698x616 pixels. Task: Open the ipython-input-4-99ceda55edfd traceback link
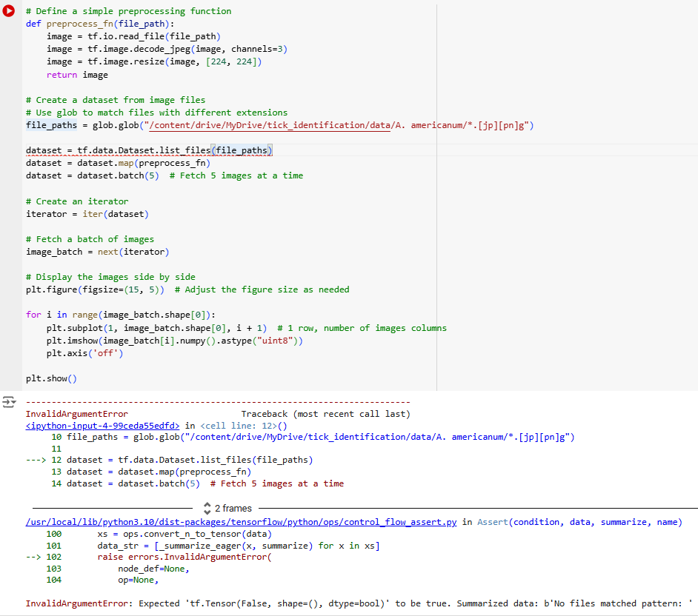tap(102, 426)
